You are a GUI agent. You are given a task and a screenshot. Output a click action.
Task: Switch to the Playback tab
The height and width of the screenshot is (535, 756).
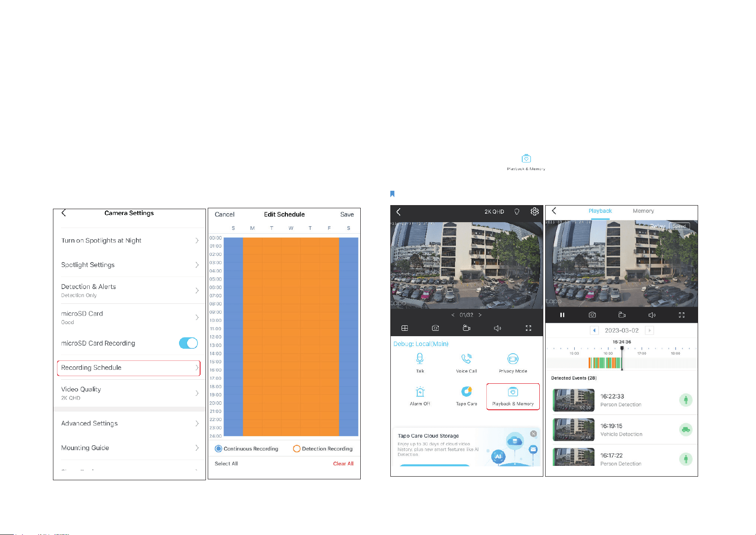click(600, 211)
